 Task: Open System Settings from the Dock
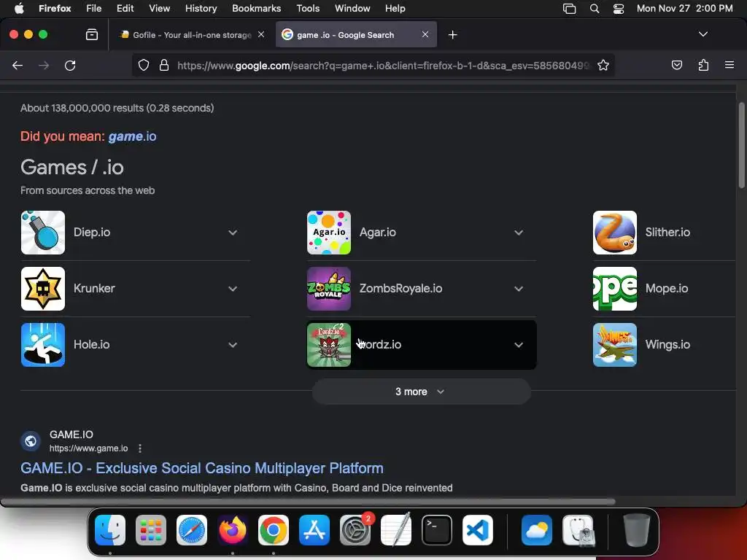click(355, 530)
